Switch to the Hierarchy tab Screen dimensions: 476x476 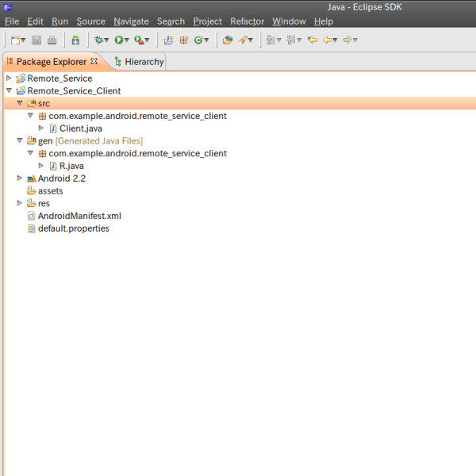pos(140,62)
